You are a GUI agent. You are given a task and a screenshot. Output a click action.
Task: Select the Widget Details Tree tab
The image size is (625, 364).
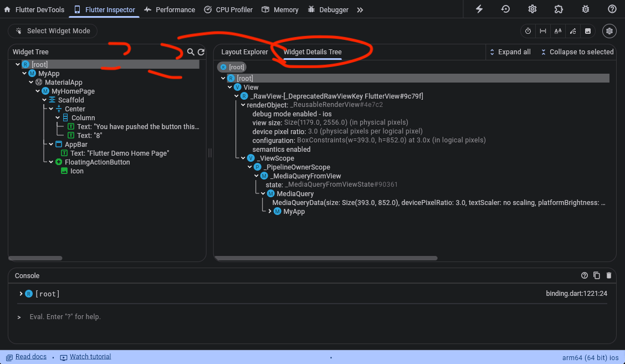tap(312, 52)
